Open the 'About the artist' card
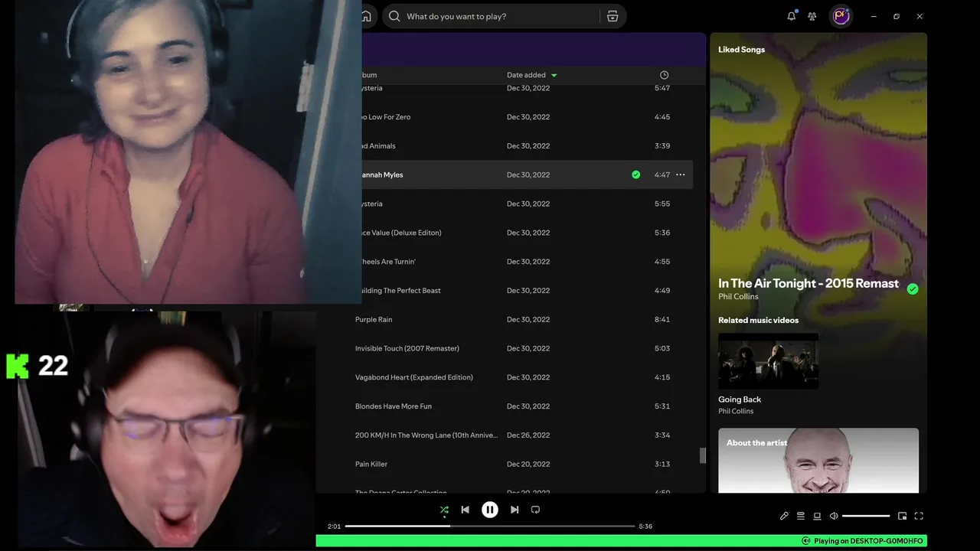The height and width of the screenshot is (551, 980). point(818,460)
